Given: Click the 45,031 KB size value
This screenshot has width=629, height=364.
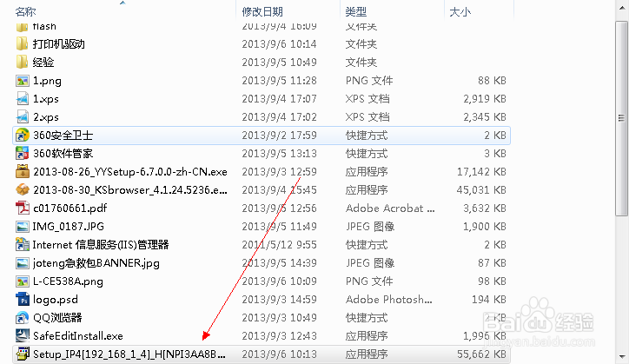Looking at the screenshot, I should (481, 190).
